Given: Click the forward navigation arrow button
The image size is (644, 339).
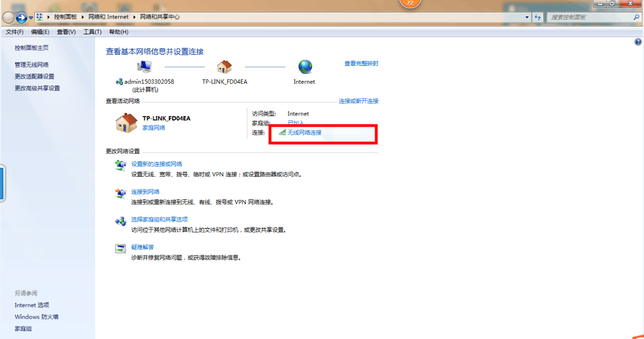Looking at the screenshot, I should pos(21,17).
